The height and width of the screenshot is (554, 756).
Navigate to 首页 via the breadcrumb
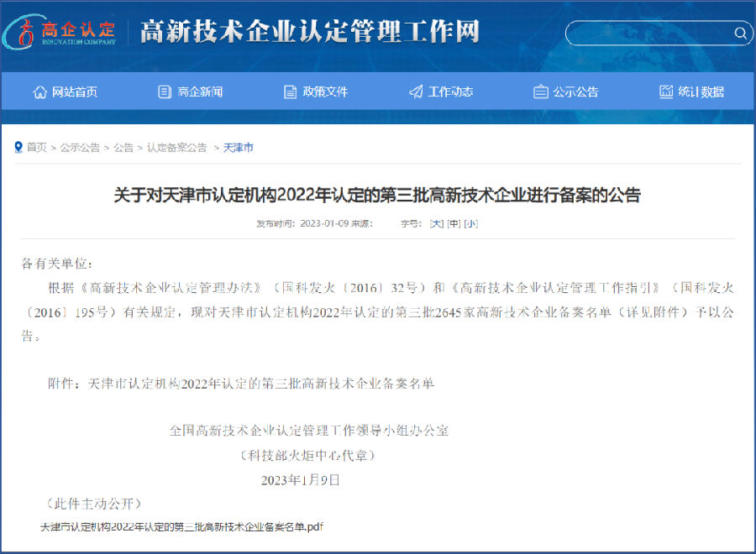[36, 148]
